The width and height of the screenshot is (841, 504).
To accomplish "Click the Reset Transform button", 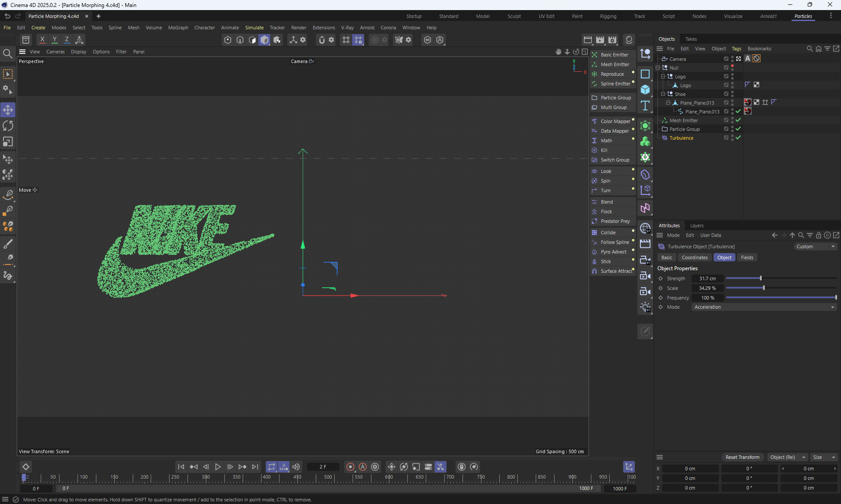I will click(x=742, y=457).
